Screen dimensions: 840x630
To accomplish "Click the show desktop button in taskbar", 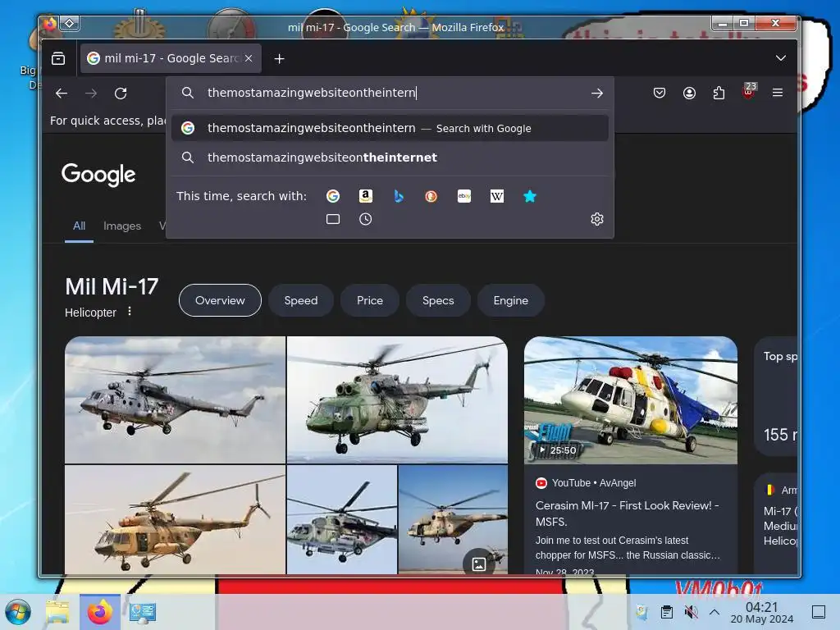I will [x=819, y=612].
